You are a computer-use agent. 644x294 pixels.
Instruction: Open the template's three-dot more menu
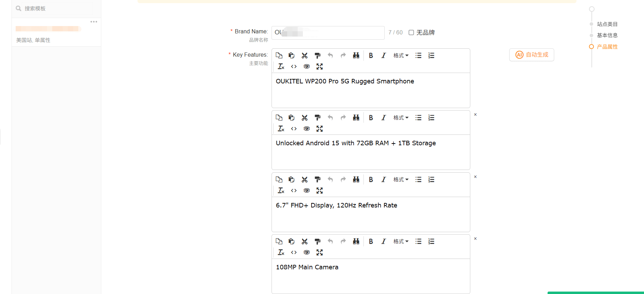pyautogui.click(x=94, y=22)
